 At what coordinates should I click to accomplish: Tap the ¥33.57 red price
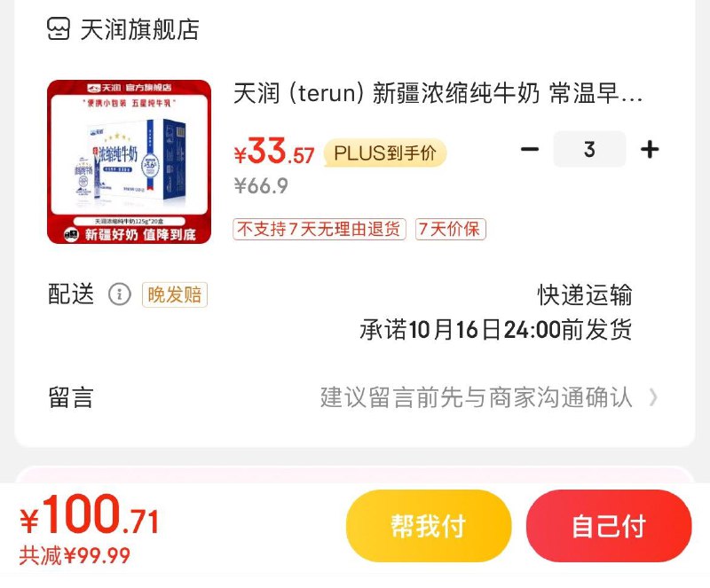(274, 152)
